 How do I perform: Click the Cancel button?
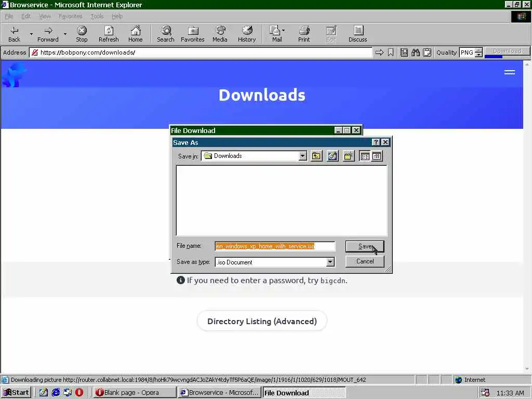[x=365, y=261]
